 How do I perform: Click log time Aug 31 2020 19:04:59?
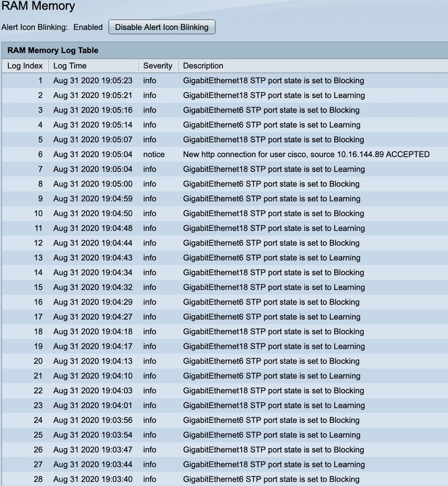coord(93,199)
